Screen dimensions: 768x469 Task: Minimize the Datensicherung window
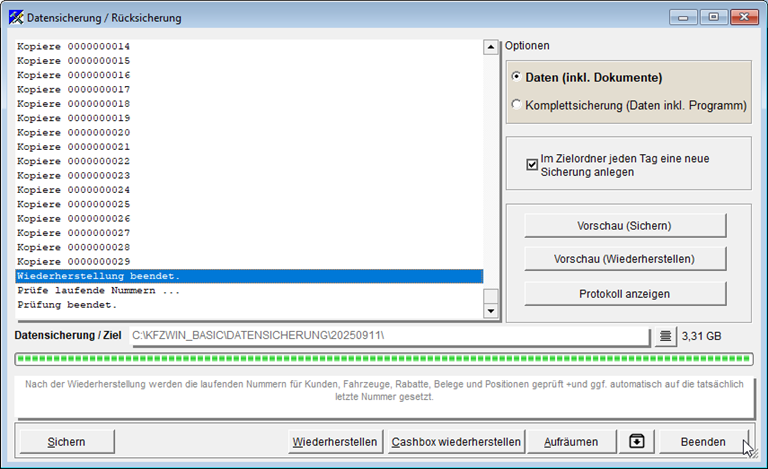coord(683,17)
